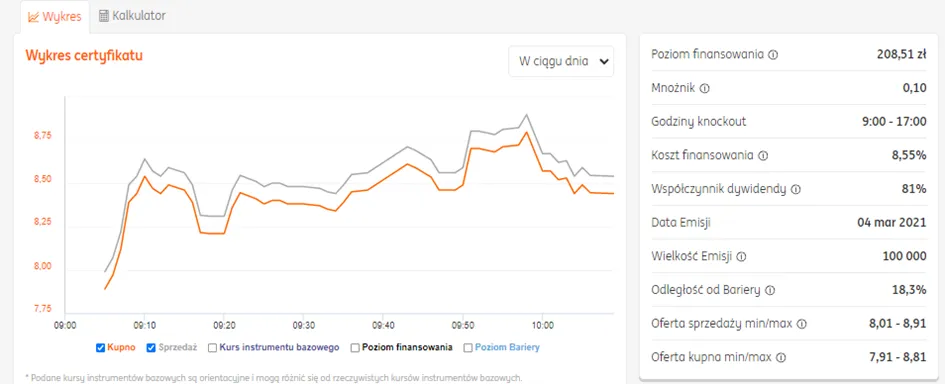The image size is (945, 384).
Task: Select the 208,51 zł value
Action: [x=901, y=54]
